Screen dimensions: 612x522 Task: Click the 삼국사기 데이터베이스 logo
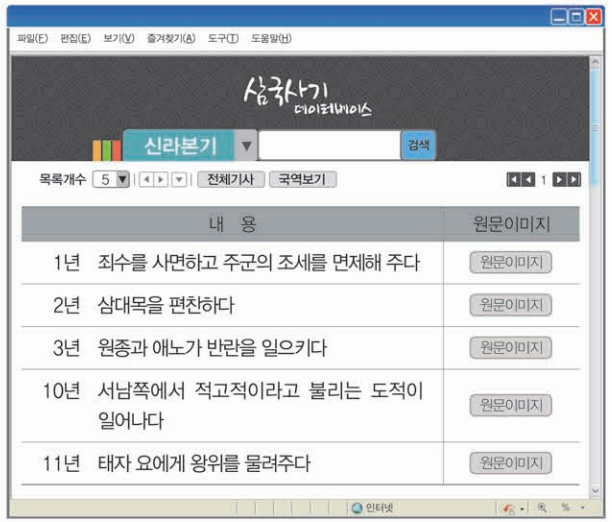307,96
